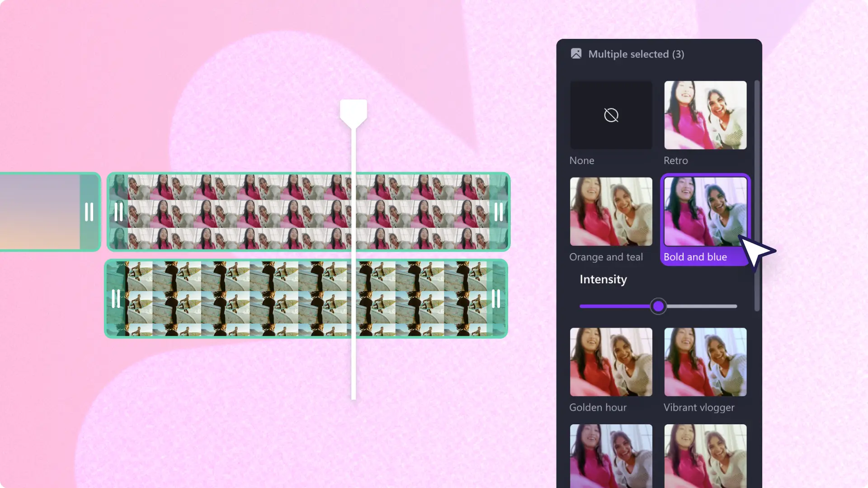Viewport: 868px width, 488px height.
Task: Select the Golden hour filter
Action: [x=610, y=361]
